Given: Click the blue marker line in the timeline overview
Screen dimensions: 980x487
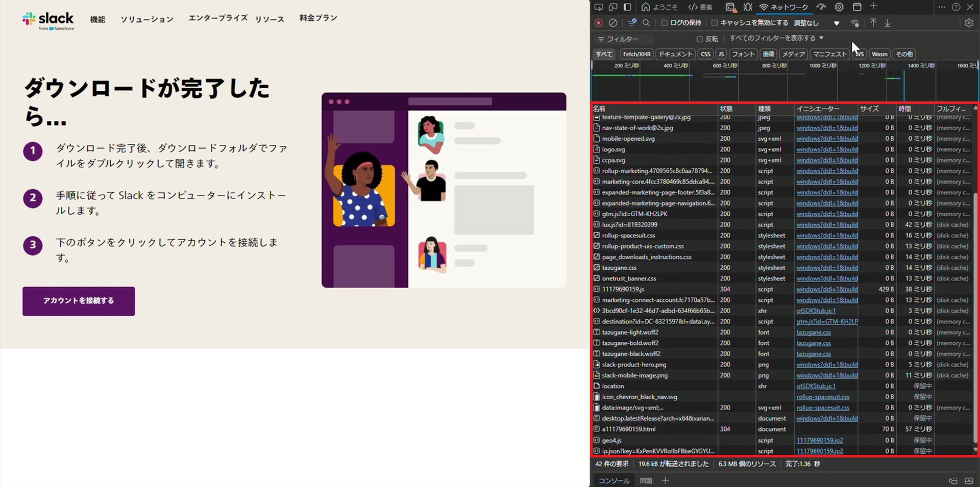Looking at the screenshot, I should [x=903, y=86].
